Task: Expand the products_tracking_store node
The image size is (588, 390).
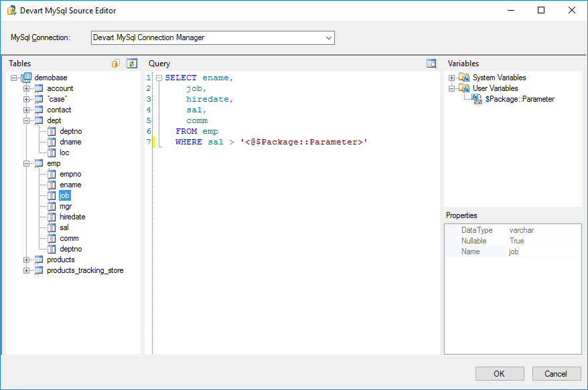Action: (x=27, y=270)
